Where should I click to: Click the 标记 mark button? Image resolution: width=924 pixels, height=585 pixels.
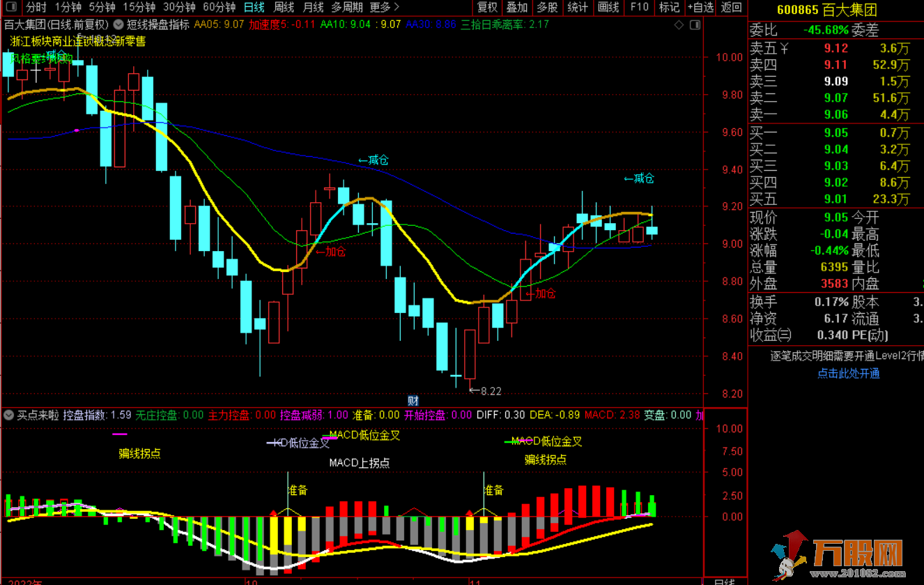point(669,7)
